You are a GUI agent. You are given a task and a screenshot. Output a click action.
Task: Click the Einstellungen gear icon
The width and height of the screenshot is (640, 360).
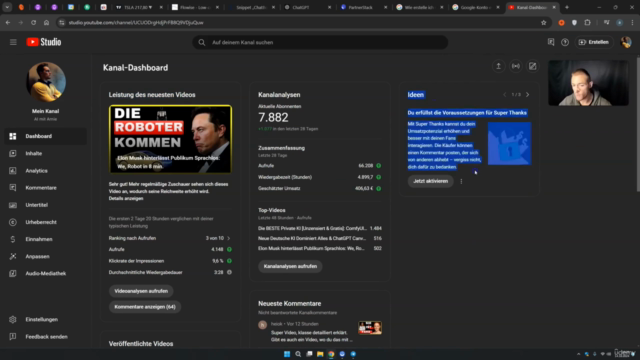point(13,320)
